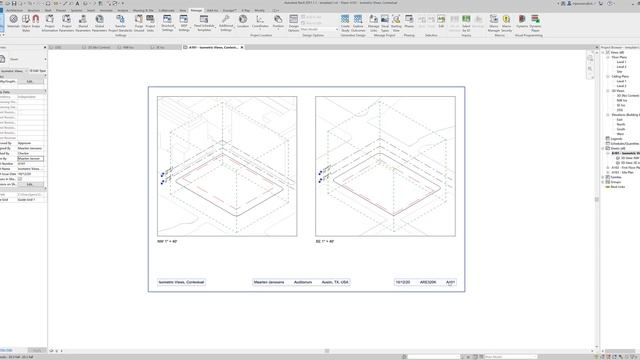Viewport: 640px width, 360px height.
Task: Open the Coordinates menu
Action: coord(260,22)
